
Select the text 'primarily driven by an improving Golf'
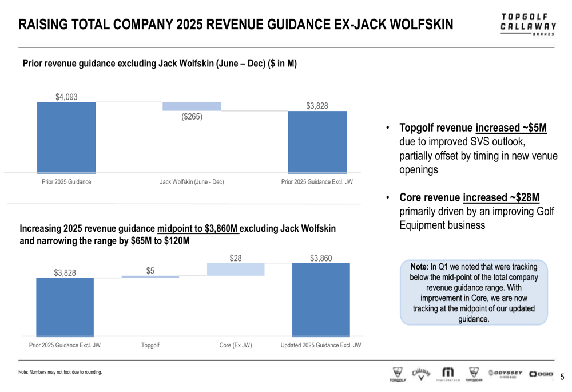[x=477, y=211]
